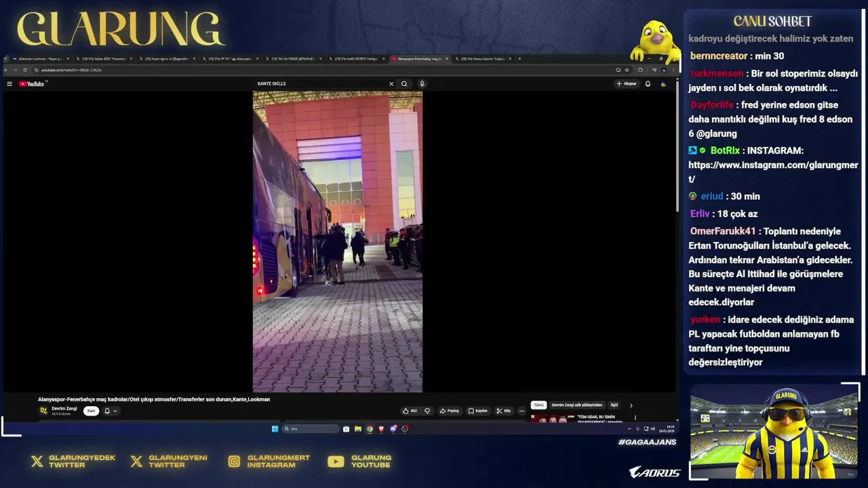Show hidden system tray icons
The width and height of the screenshot is (868, 488).
pos(629,429)
